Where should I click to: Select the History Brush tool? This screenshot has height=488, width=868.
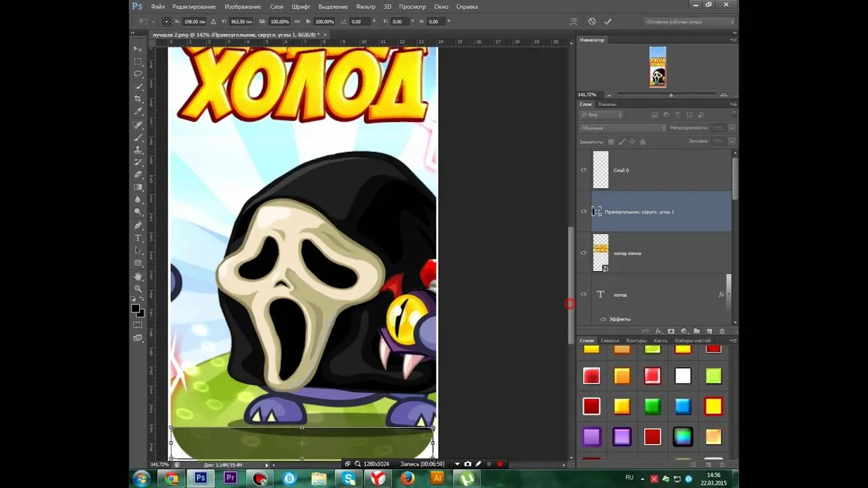138,162
